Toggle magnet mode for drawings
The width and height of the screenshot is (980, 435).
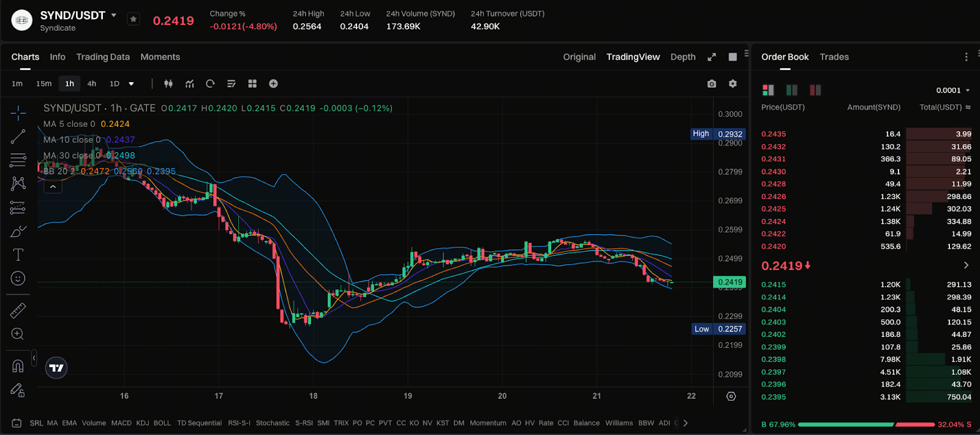[x=18, y=366]
